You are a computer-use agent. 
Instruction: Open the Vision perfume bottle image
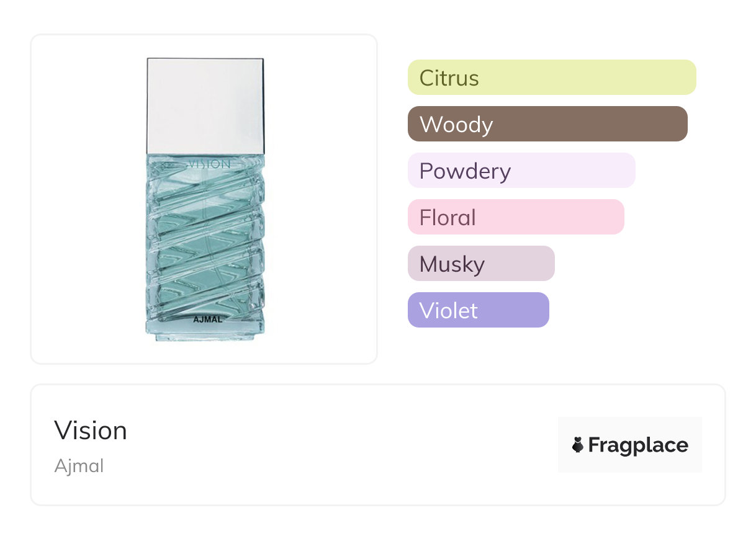pyautogui.click(x=205, y=199)
